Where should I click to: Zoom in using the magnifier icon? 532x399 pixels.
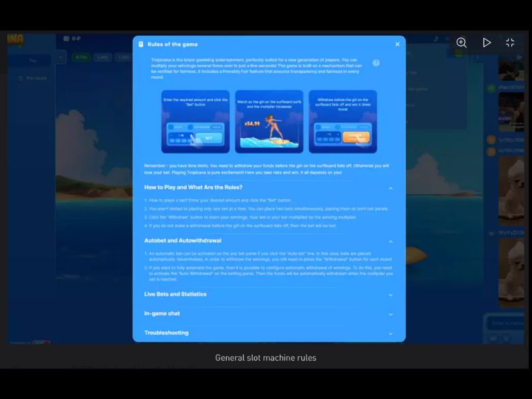[462, 43]
